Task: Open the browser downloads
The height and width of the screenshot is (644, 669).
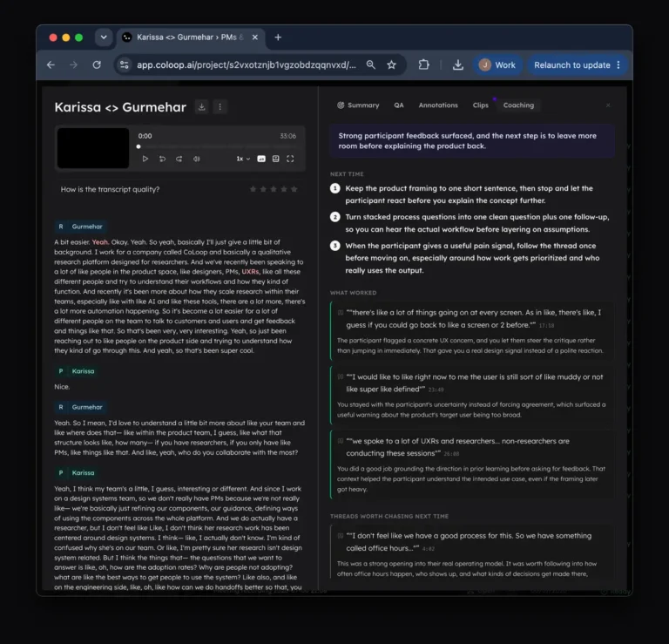Action: point(458,64)
